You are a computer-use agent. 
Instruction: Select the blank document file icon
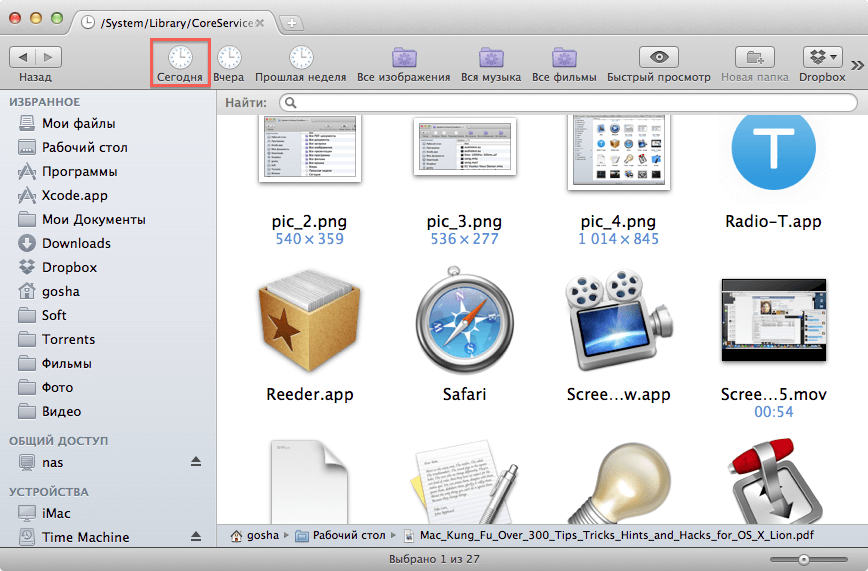310,482
